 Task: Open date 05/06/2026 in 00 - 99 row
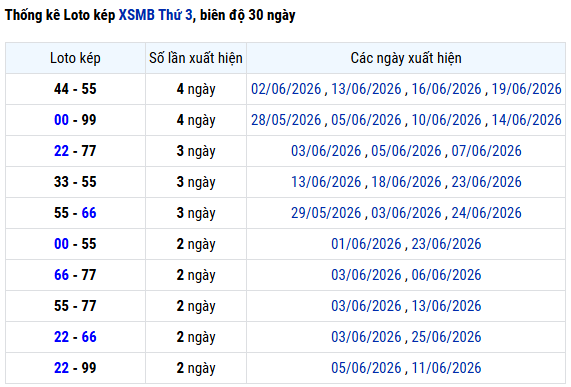pyautogui.click(x=366, y=120)
